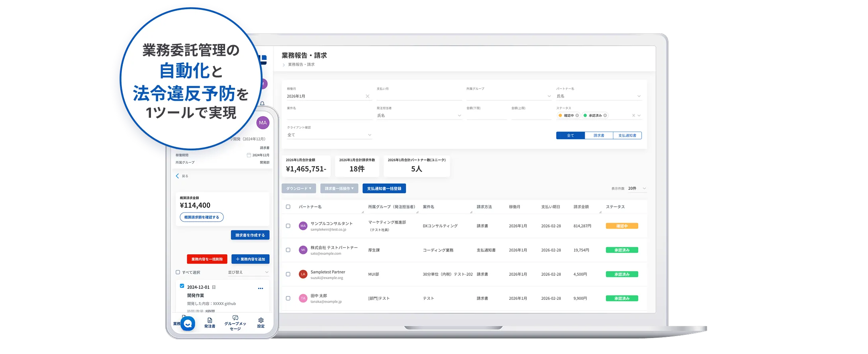Switch to the 支払通知書 filter tab
The image size is (868, 354).
pyautogui.click(x=627, y=136)
